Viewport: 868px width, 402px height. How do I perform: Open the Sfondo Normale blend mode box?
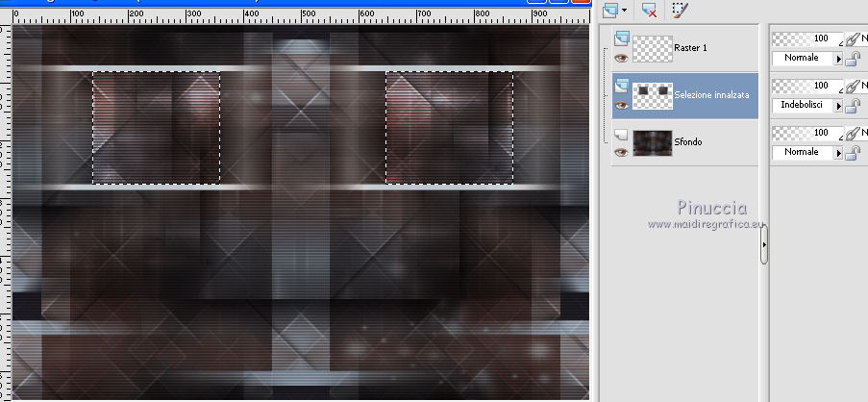point(803,152)
